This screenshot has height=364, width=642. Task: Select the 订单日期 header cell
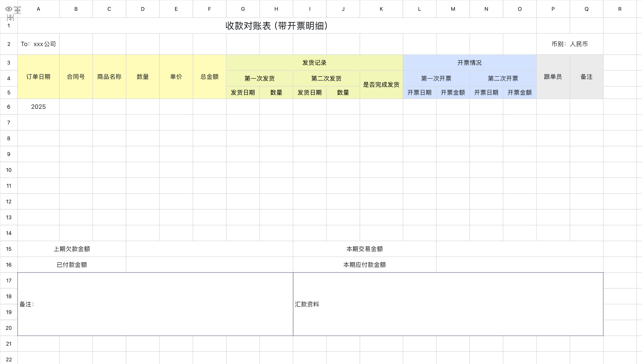click(x=38, y=77)
